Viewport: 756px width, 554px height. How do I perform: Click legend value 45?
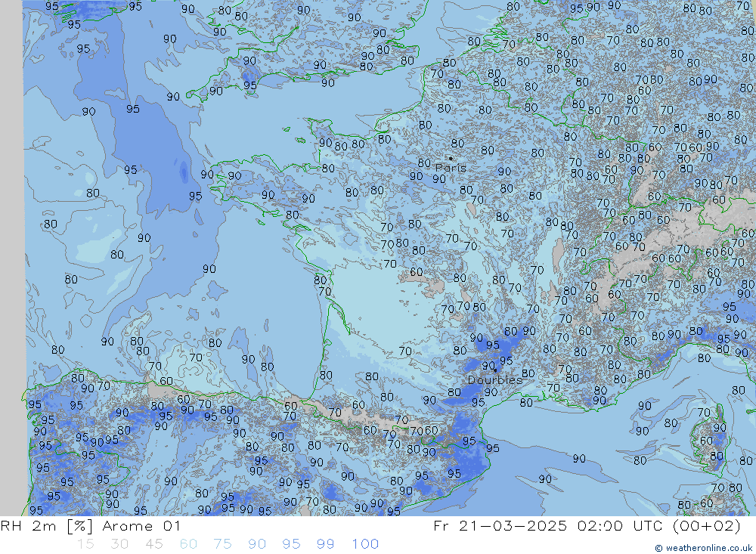[x=153, y=544]
